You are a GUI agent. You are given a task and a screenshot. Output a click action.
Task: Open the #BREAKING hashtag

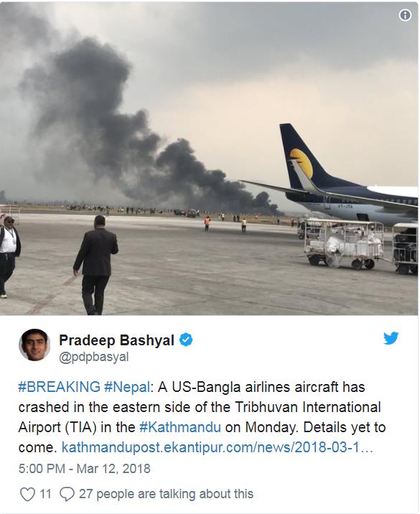click(59, 387)
